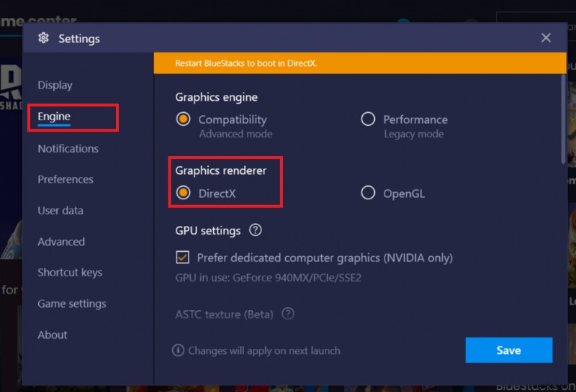Go to Shortcut keys section
The image size is (576, 392).
[x=70, y=273]
